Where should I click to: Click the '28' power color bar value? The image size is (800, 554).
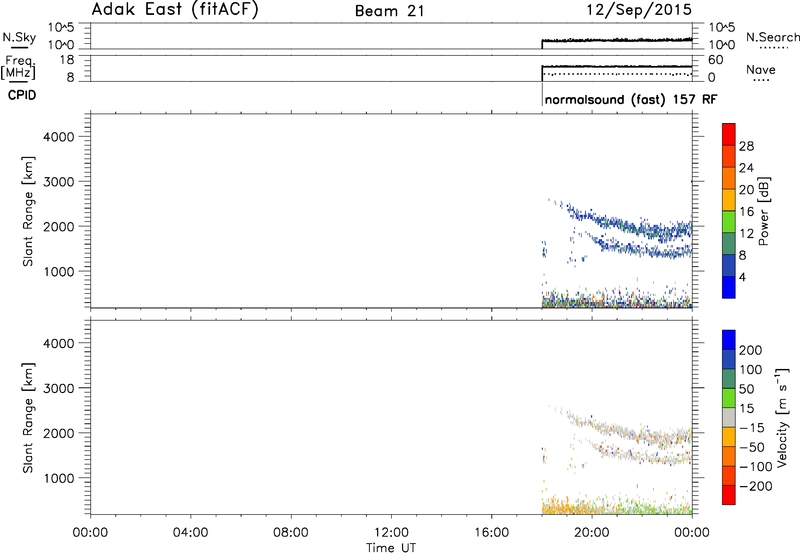tap(746, 146)
